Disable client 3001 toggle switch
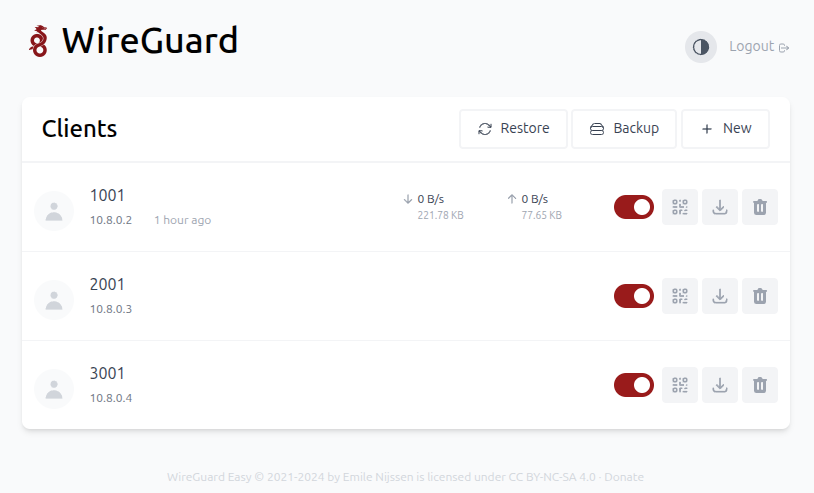The height and width of the screenshot is (493, 814). pyautogui.click(x=634, y=385)
